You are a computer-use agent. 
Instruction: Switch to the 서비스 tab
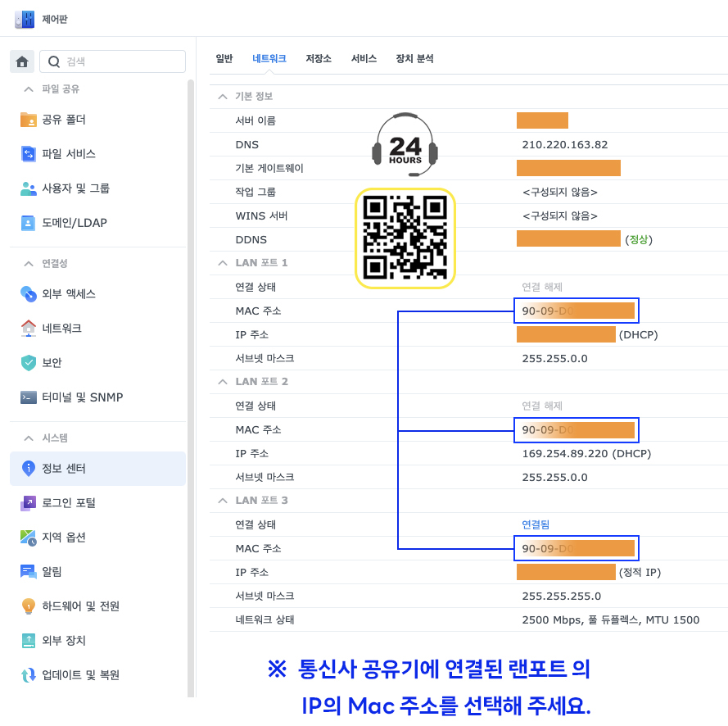(x=364, y=58)
